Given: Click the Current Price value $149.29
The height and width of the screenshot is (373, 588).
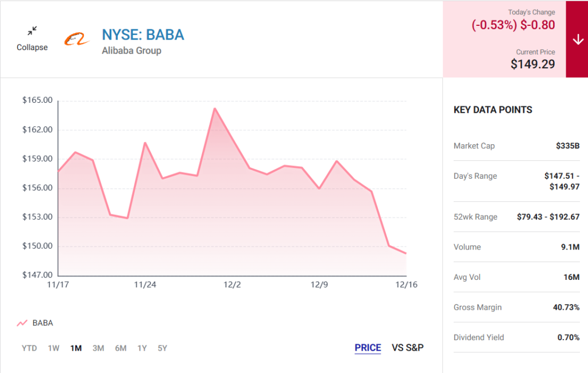Looking at the screenshot, I should pyautogui.click(x=533, y=64).
